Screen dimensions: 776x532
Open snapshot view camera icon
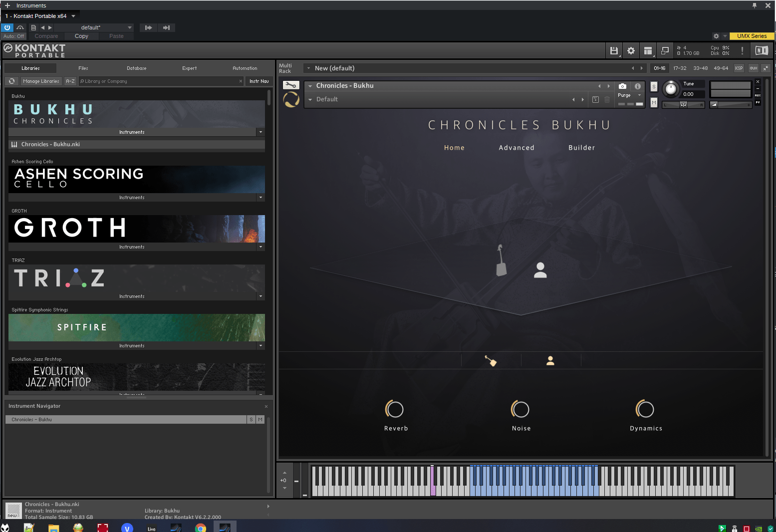pos(622,86)
